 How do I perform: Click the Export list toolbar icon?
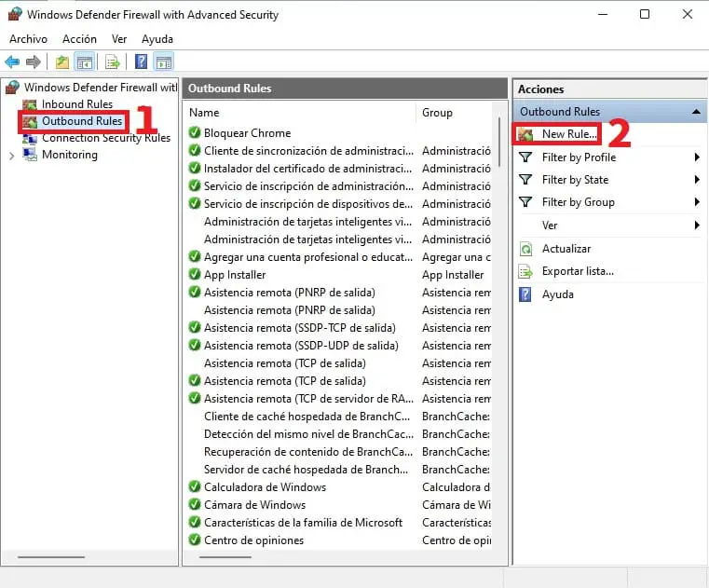point(112,62)
